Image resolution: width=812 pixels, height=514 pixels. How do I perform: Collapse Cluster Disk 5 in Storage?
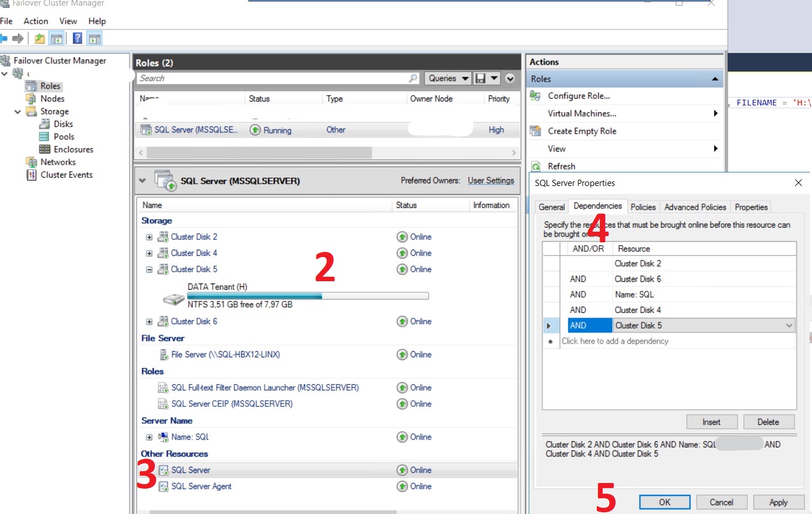coord(149,270)
